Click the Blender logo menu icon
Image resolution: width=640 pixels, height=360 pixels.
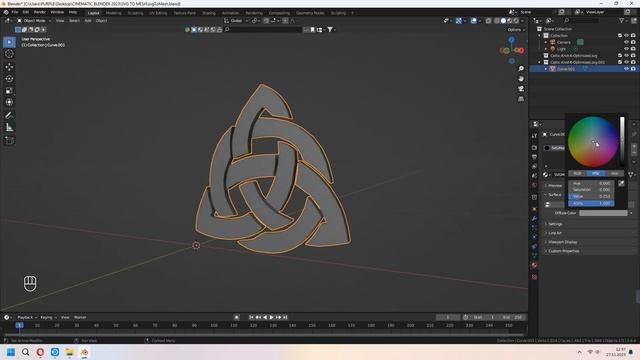(6, 12)
